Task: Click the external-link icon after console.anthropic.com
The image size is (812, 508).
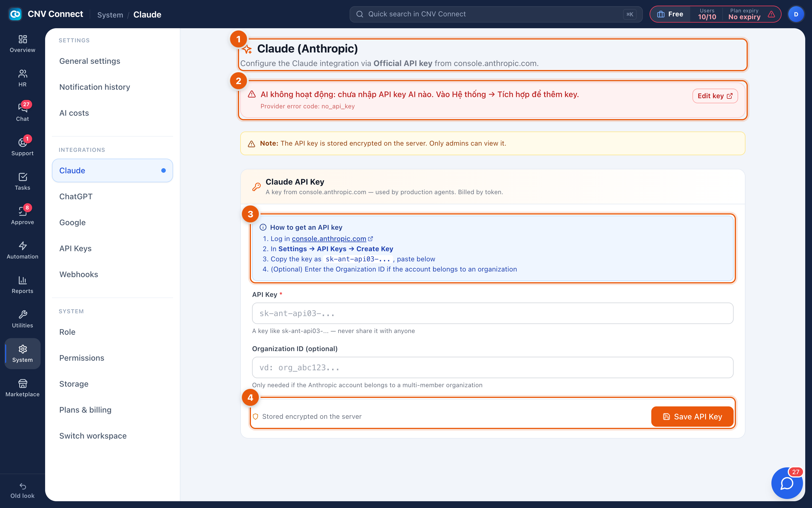Action: (370, 239)
